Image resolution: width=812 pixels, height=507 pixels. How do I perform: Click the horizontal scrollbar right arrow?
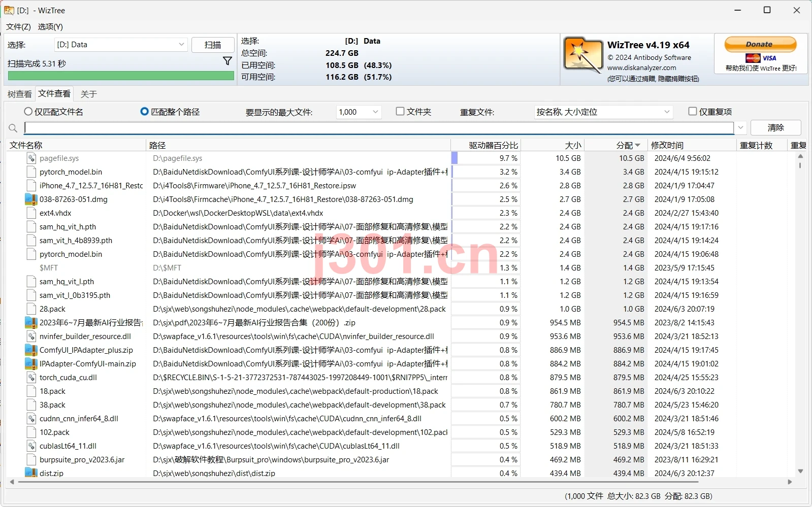point(790,482)
